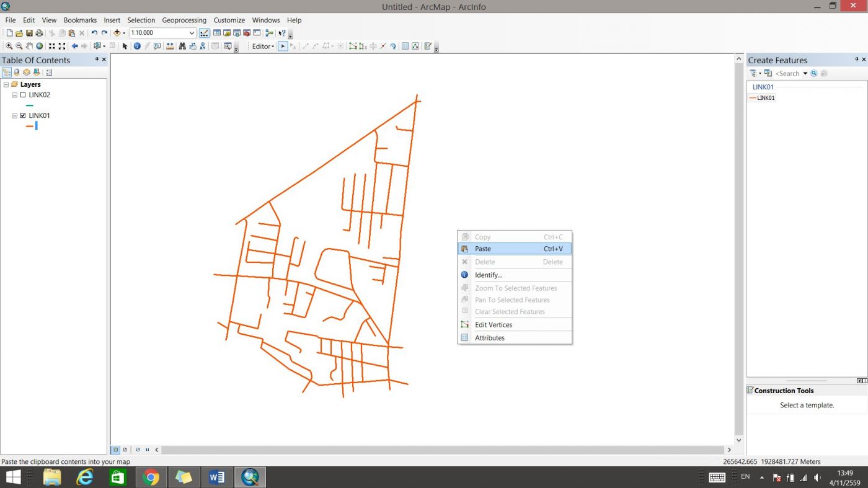This screenshot has width=868, height=488.
Task: Select Identify... in context menu
Action: (488, 275)
